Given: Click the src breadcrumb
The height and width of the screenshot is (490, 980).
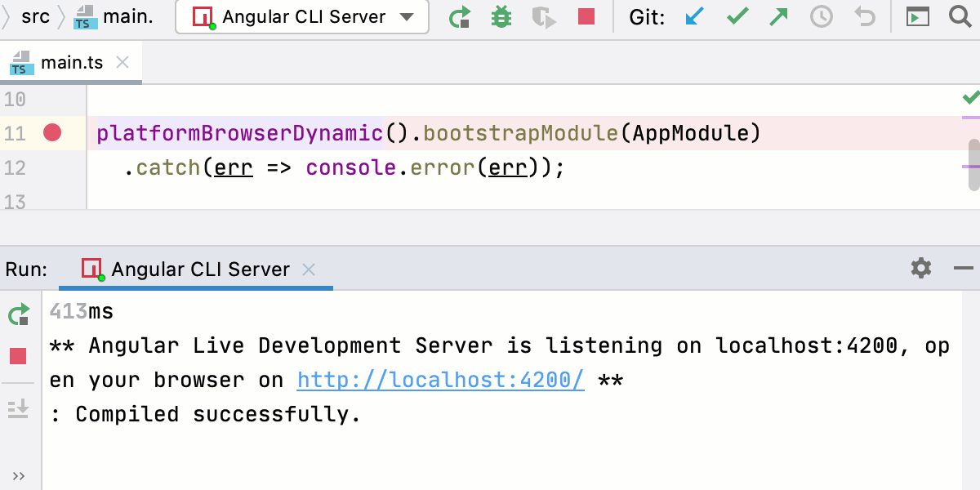Looking at the screenshot, I should pos(35,17).
